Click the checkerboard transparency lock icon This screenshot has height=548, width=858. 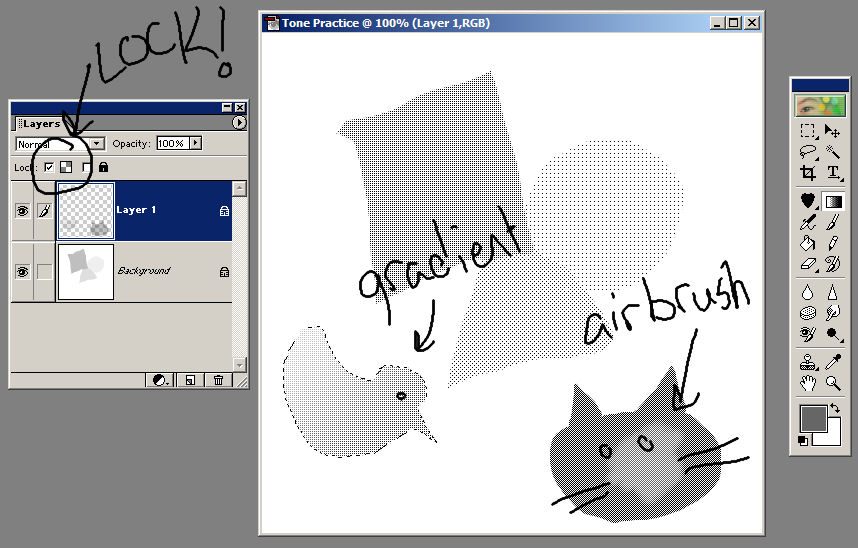(x=66, y=167)
